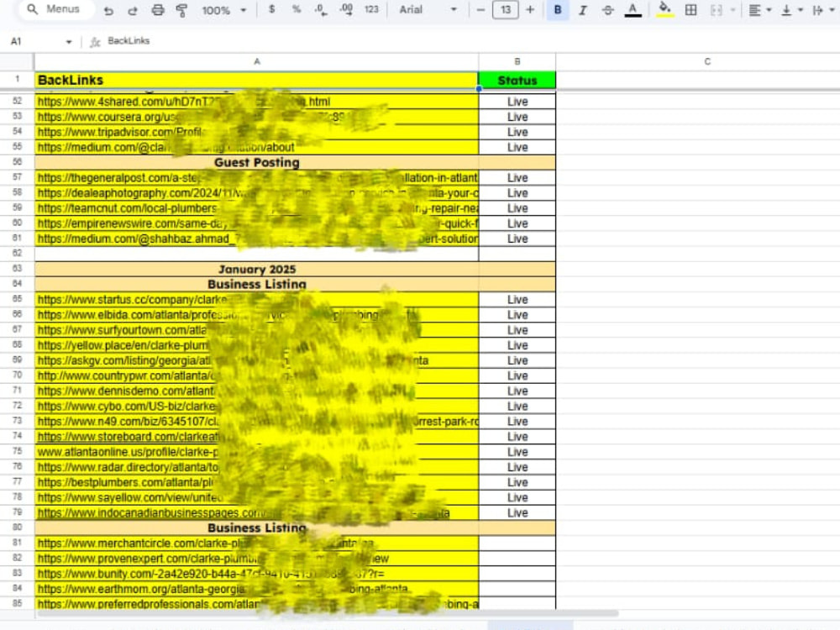The width and height of the screenshot is (840, 630).
Task: Select the Paint format roller icon
Action: [x=182, y=9]
